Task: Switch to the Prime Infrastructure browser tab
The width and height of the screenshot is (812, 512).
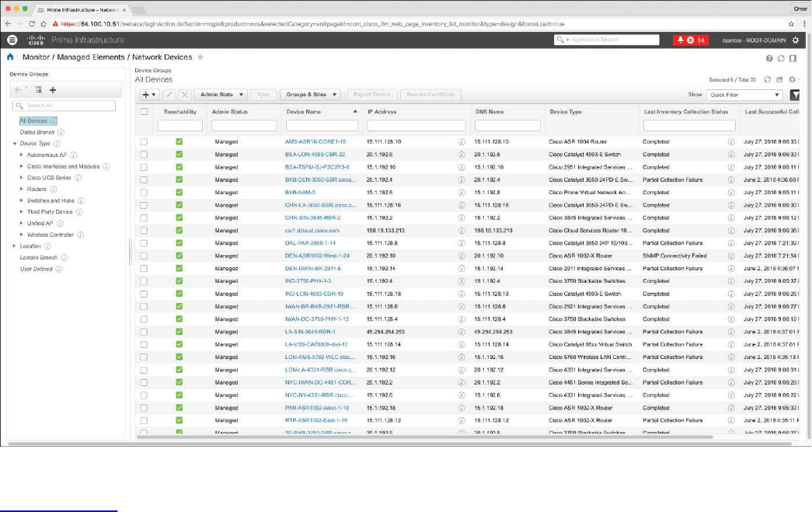Action: [x=82, y=9]
